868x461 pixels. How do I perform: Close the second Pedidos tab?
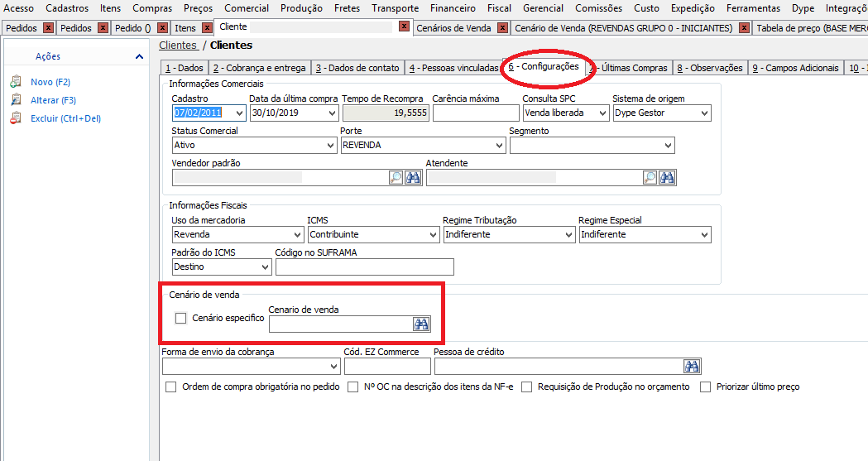click(103, 28)
